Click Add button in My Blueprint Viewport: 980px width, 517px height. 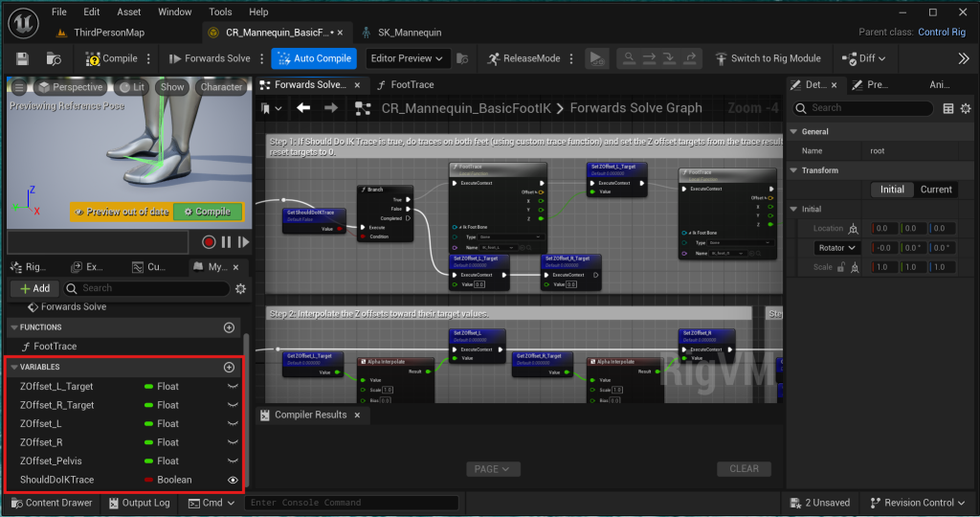(34, 288)
